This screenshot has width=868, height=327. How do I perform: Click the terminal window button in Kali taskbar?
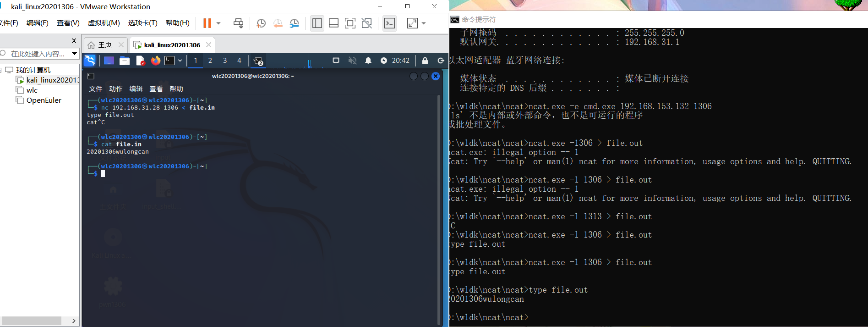point(258,61)
